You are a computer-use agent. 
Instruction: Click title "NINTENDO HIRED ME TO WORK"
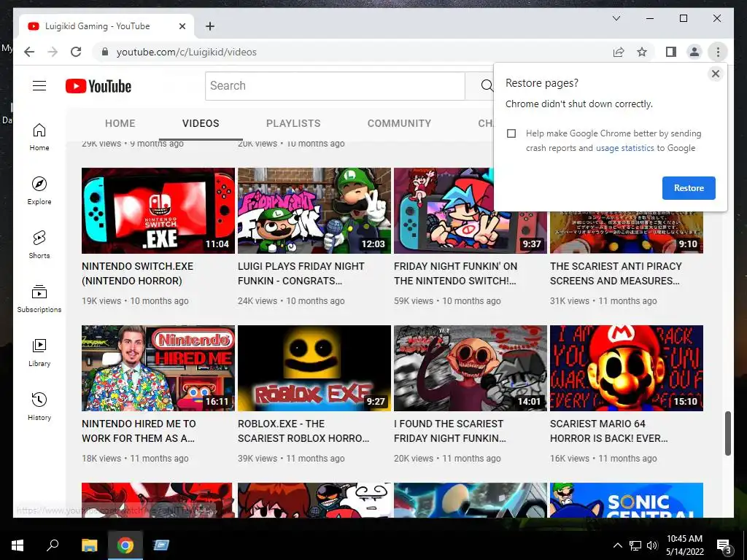(x=139, y=431)
